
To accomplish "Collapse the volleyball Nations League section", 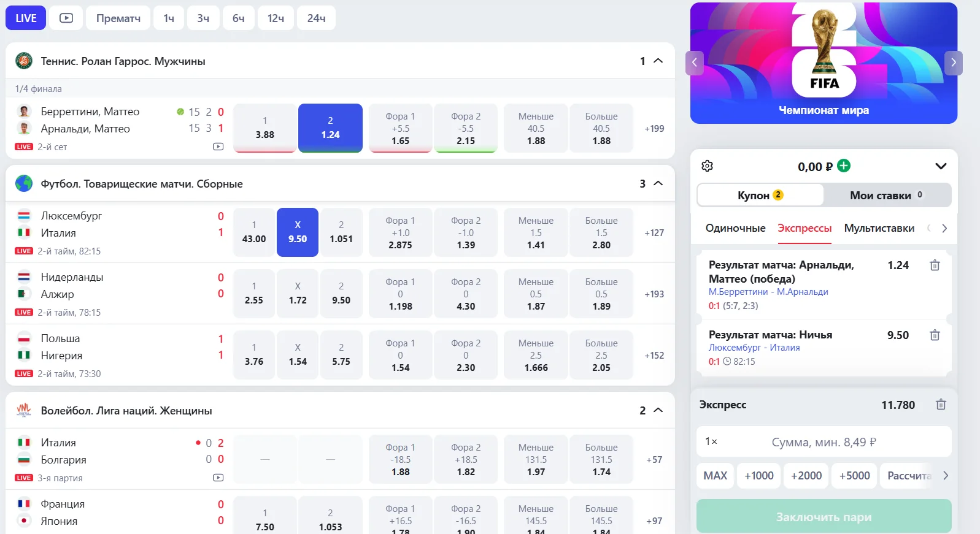I will coord(658,410).
